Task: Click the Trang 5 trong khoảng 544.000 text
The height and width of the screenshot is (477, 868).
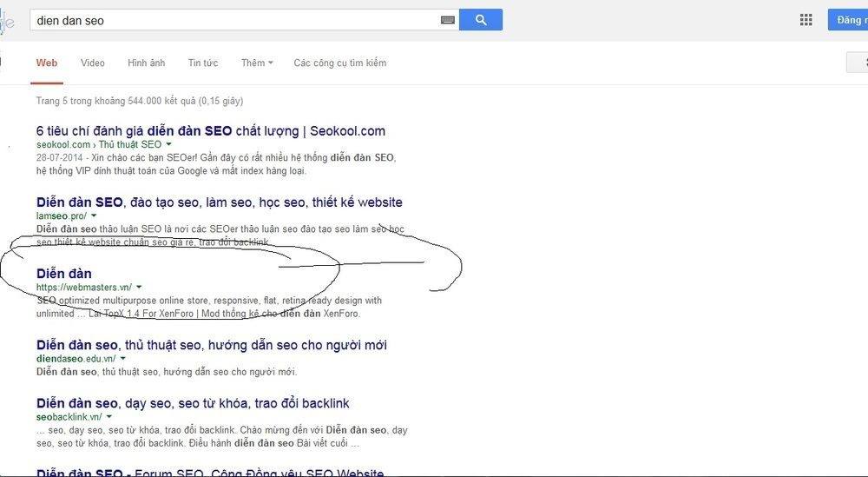Action: point(140,101)
